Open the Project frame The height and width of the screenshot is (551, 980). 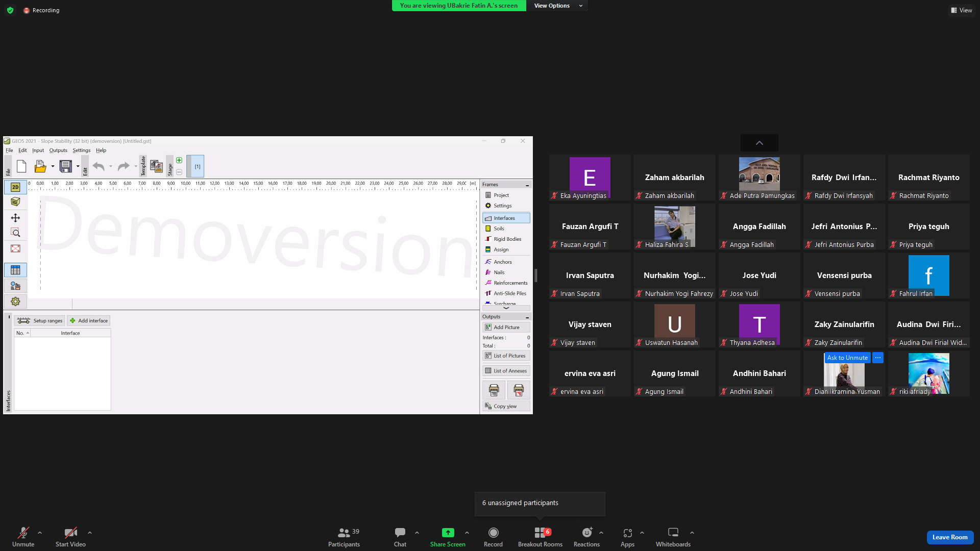click(x=506, y=195)
